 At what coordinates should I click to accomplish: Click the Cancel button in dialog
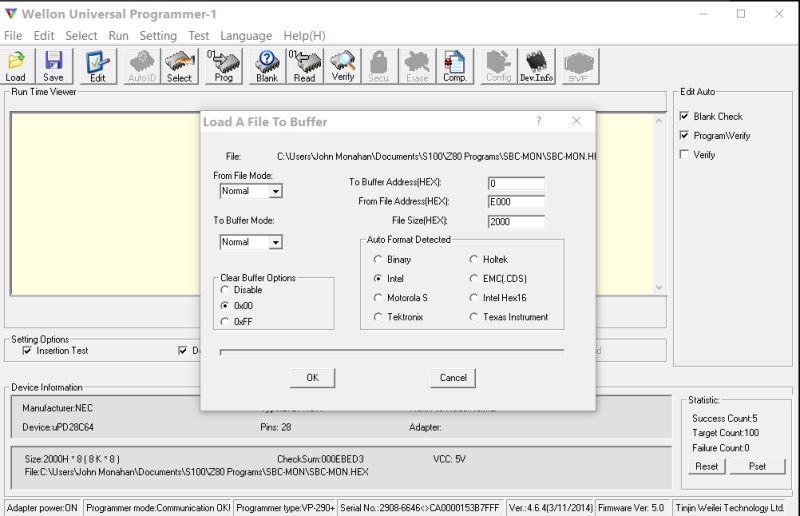tap(453, 378)
